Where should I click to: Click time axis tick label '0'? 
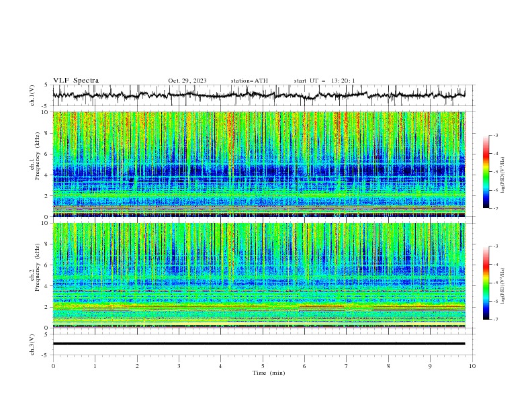pos(53,366)
